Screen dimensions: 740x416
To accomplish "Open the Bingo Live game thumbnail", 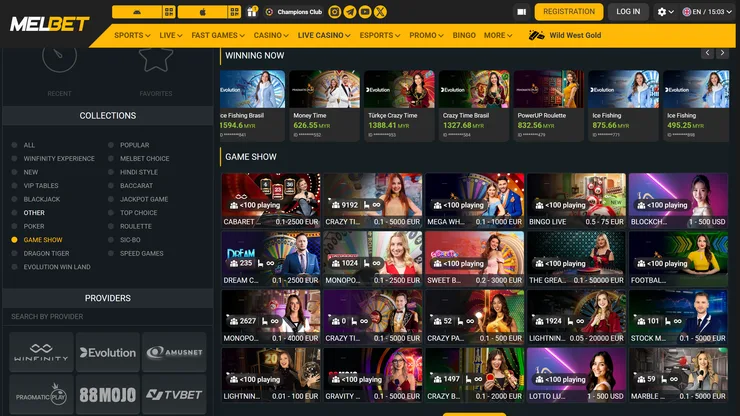I will (577, 200).
